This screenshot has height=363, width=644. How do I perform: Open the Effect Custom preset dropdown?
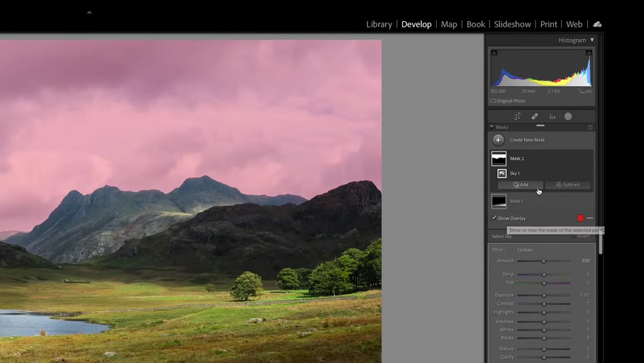click(525, 250)
